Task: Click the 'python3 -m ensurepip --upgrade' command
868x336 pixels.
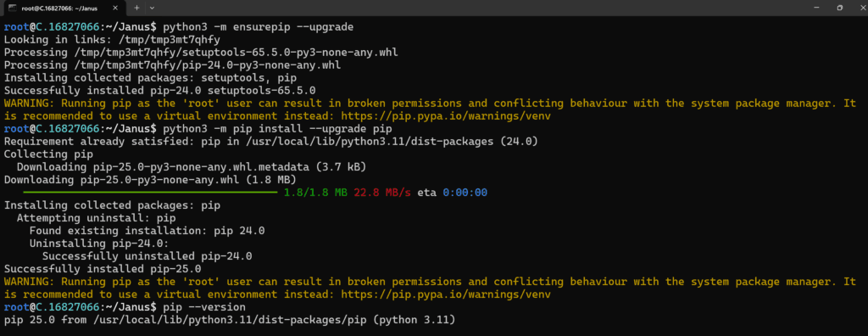Action: (x=258, y=26)
